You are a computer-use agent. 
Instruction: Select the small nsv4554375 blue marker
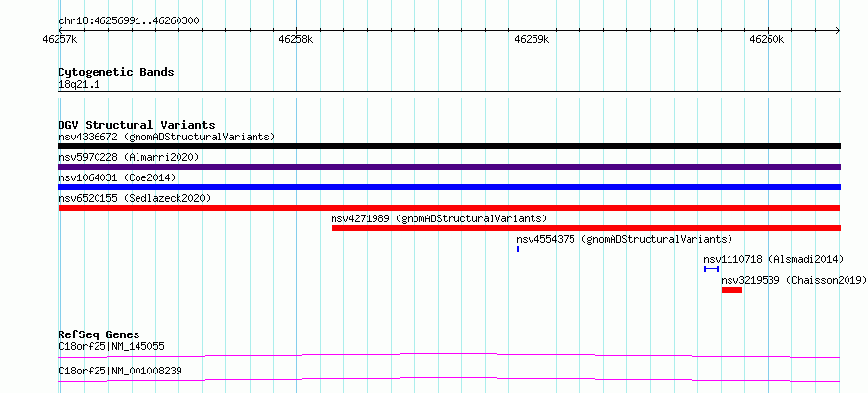click(x=518, y=249)
